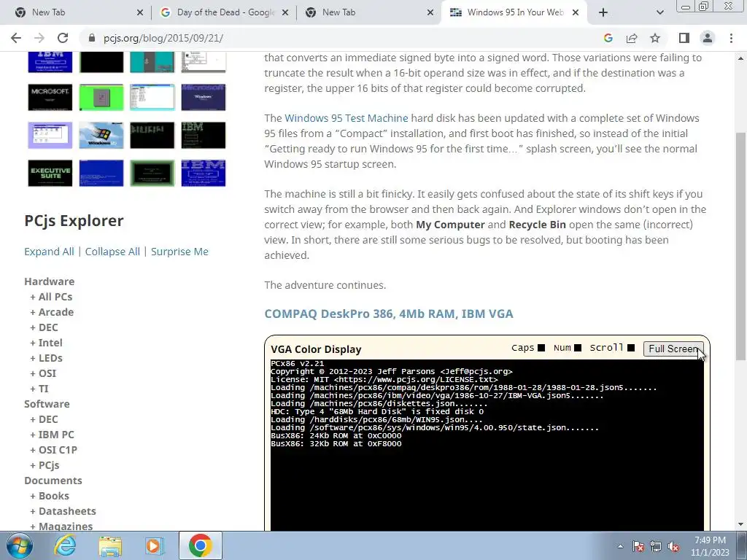This screenshot has height=560, width=747.
Task: Close the Day of the Dead tab
Action: tap(285, 12)
